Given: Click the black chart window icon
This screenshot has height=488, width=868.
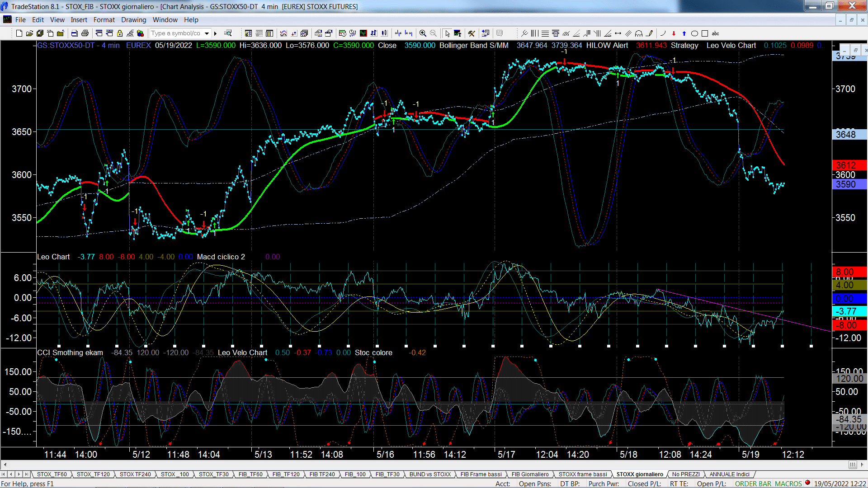Looking at the screenshot, I should click(363, 33).
